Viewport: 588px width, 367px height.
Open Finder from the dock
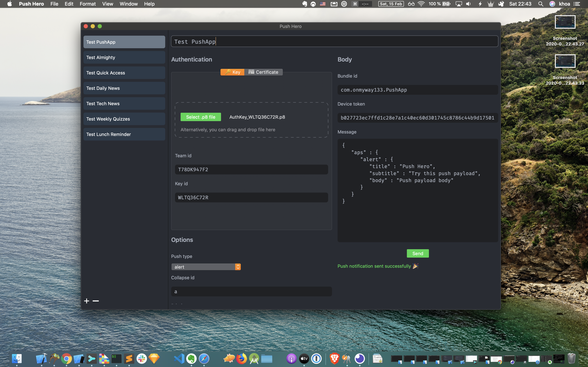point(17,358)
